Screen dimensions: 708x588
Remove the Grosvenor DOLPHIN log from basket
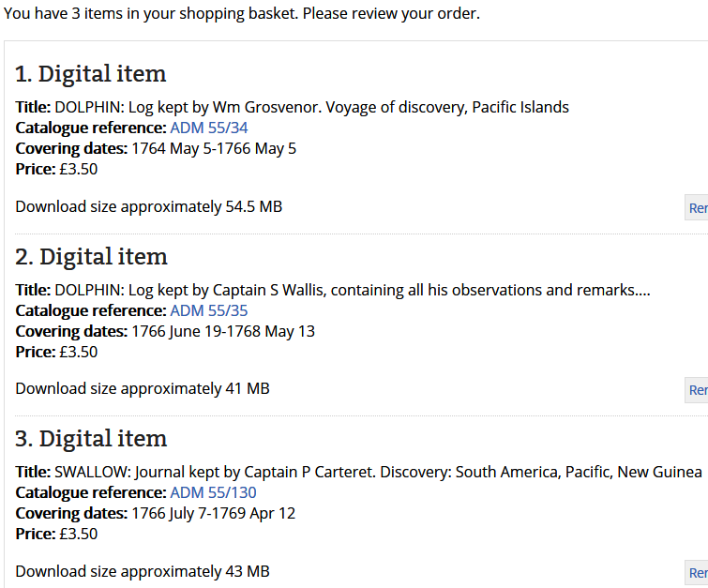[x=697, y=208]
